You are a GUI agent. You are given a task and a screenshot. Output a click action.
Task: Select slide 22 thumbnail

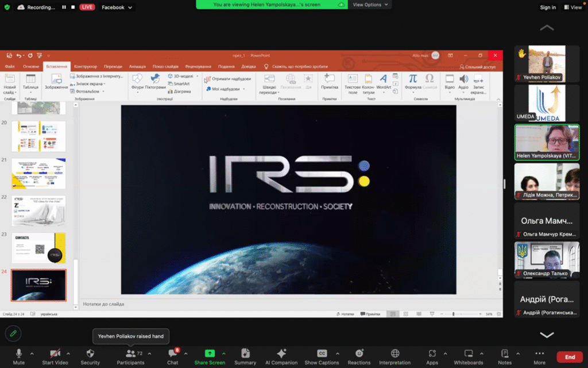pos(38,210)
